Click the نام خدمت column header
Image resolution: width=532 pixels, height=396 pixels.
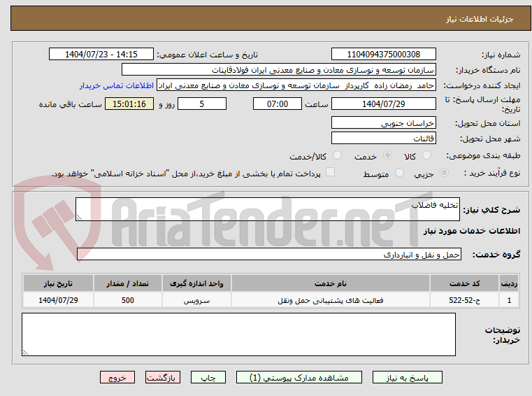(331, 283)
